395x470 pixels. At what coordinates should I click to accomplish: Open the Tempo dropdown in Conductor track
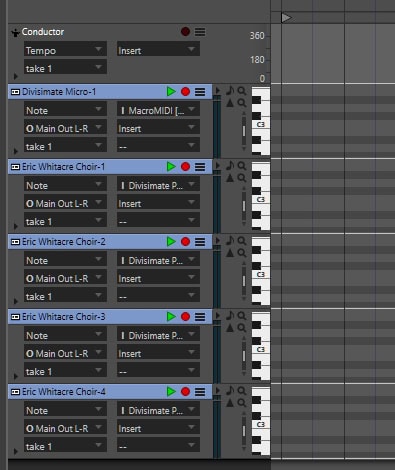pos(65,50)
